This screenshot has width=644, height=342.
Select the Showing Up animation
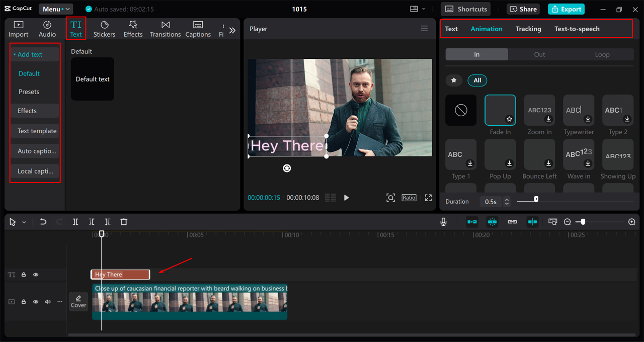pos(618,154)
